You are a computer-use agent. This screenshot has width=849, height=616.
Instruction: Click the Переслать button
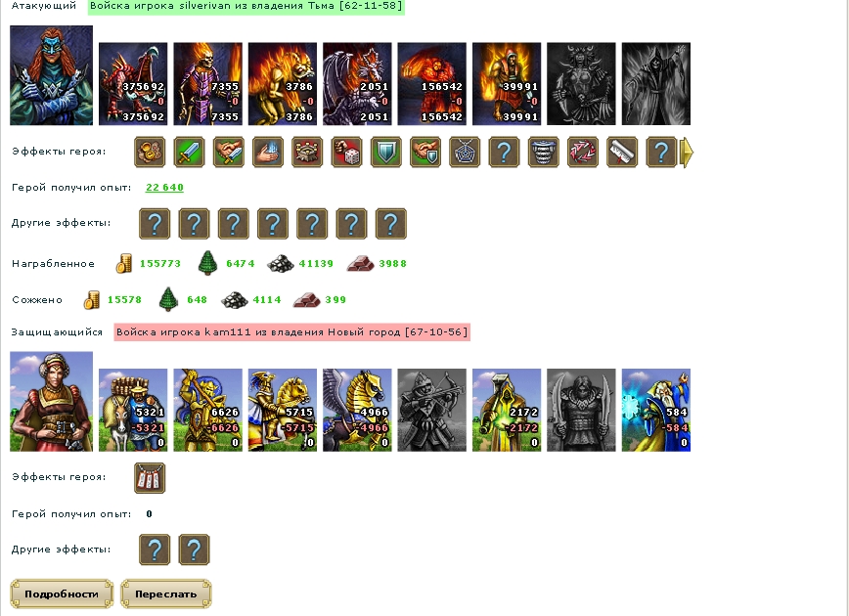[x=165, y=594]
